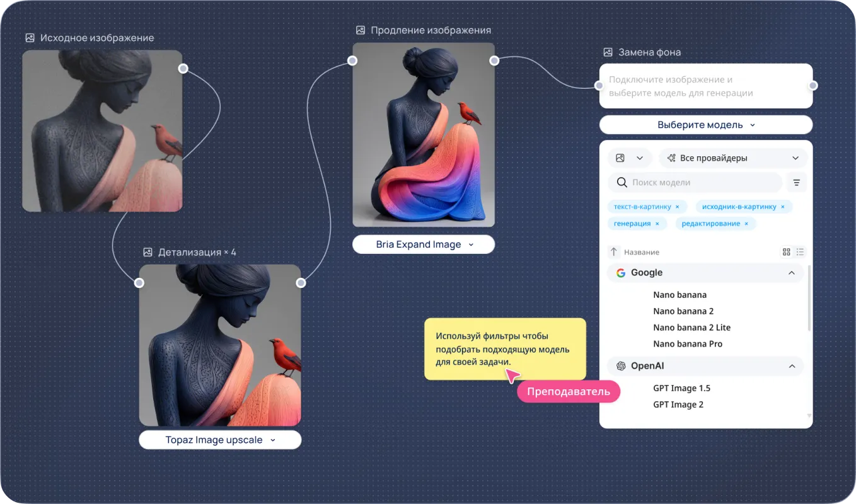
Task: Collapse the Google provider group
Action: [x=792, y=273]
